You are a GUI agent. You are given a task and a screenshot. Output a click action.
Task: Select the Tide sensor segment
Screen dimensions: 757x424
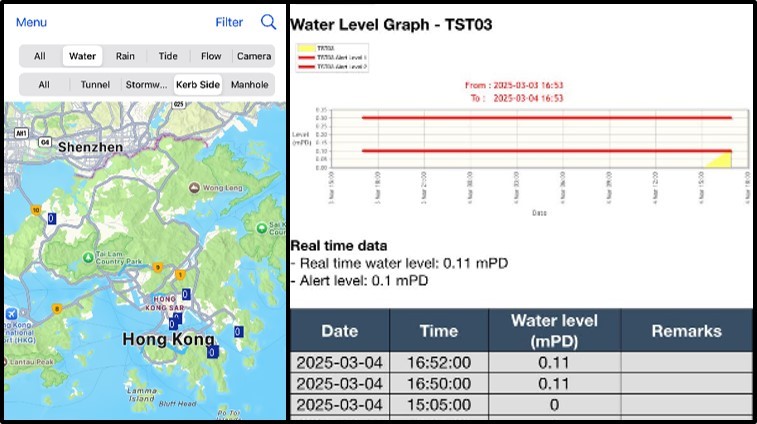168,57
